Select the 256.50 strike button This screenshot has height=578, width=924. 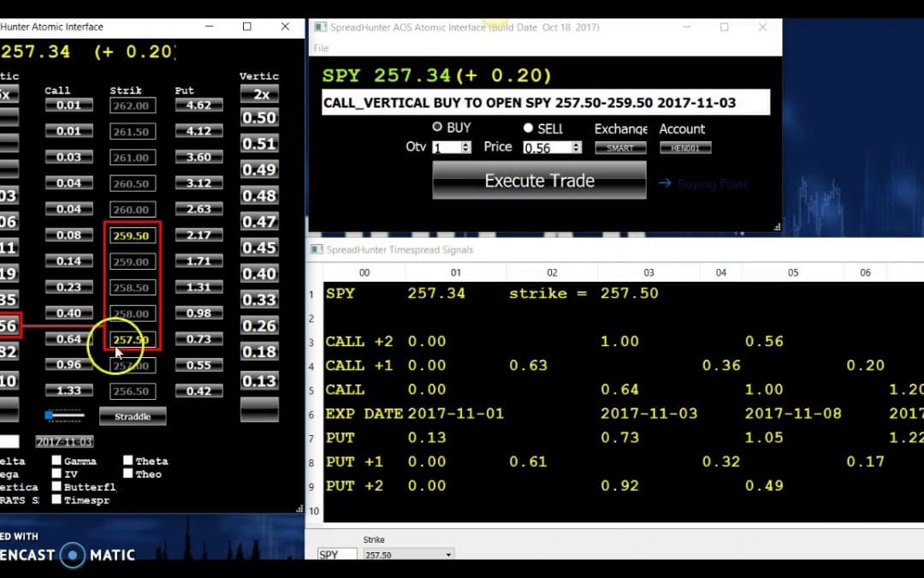pos(133,391)
